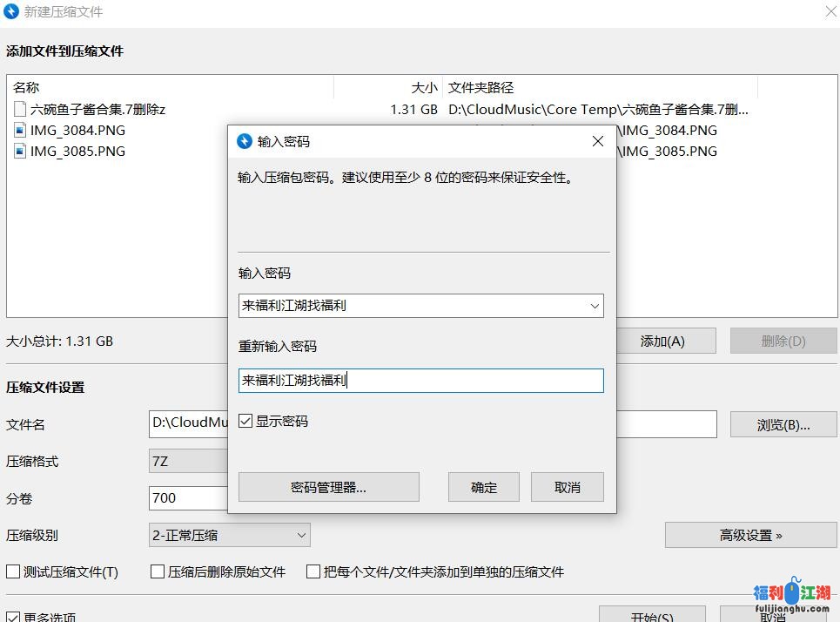Click the lightning icon in the 输入密码 dialog title
This screenshot has width=840, height=622.
[245, 141]
